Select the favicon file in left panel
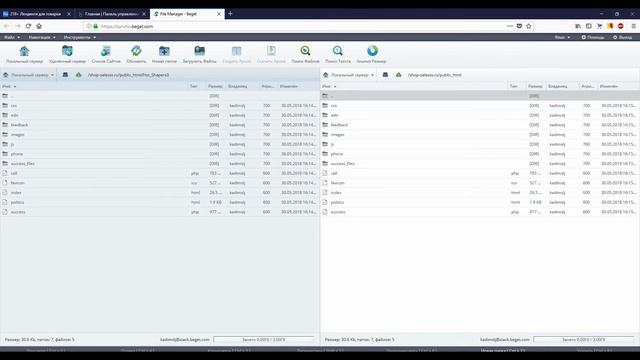Image resolution: width=640 pixels, height=360 pixels. click(160, 183)
